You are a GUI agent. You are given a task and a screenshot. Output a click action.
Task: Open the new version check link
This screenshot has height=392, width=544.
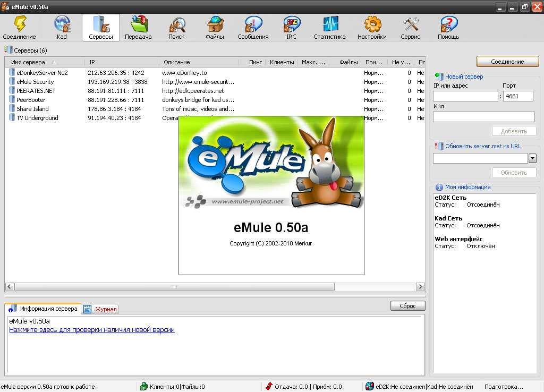pyautogui.click(x=92, y=329)
